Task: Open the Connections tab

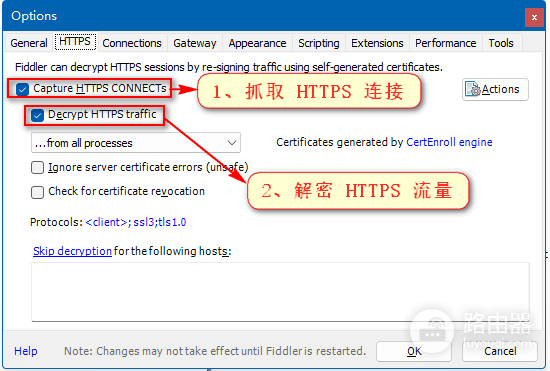Action: point(132,43)
